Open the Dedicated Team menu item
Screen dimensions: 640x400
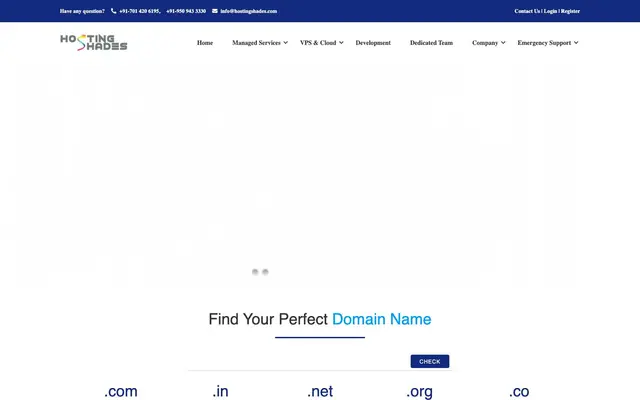431,42
